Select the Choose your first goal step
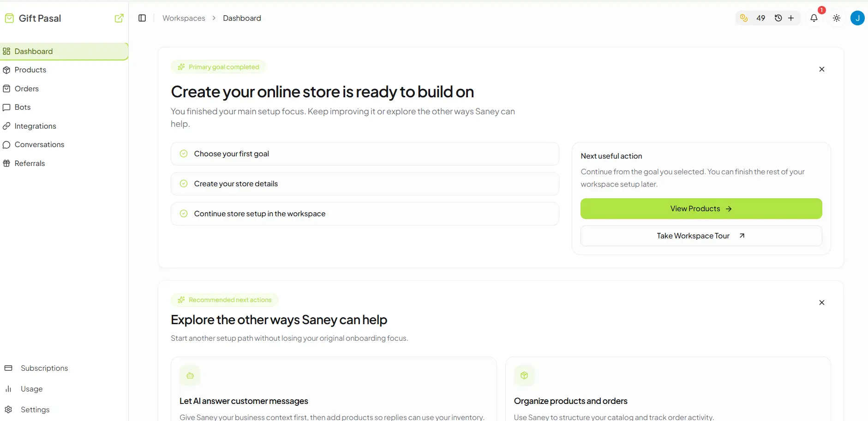 [x=365, y=154]
